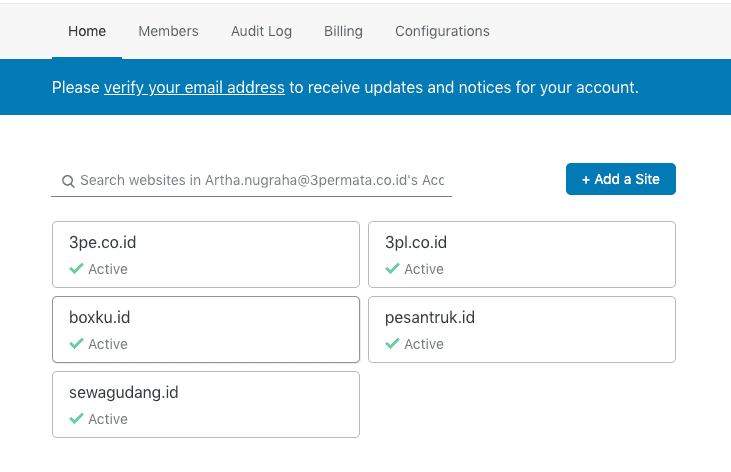Viewport: 731px width, 472px height.
Task: Select the boxku.id site name
Action: click(100, 318)
